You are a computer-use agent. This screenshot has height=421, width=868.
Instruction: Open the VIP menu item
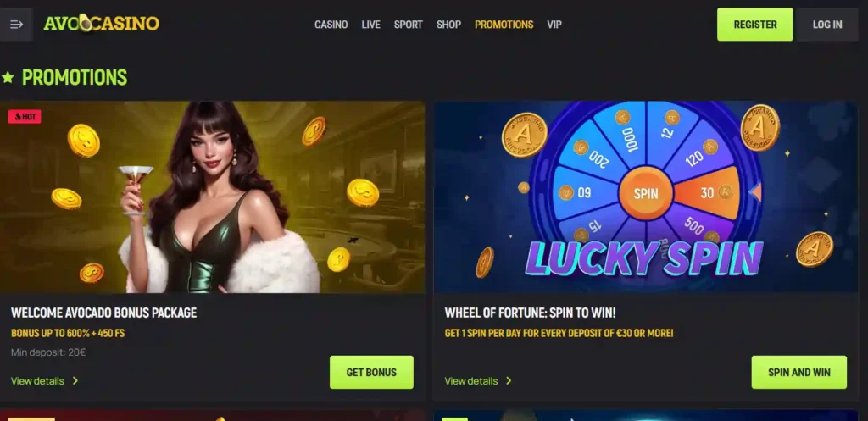[x=554, y=25]
